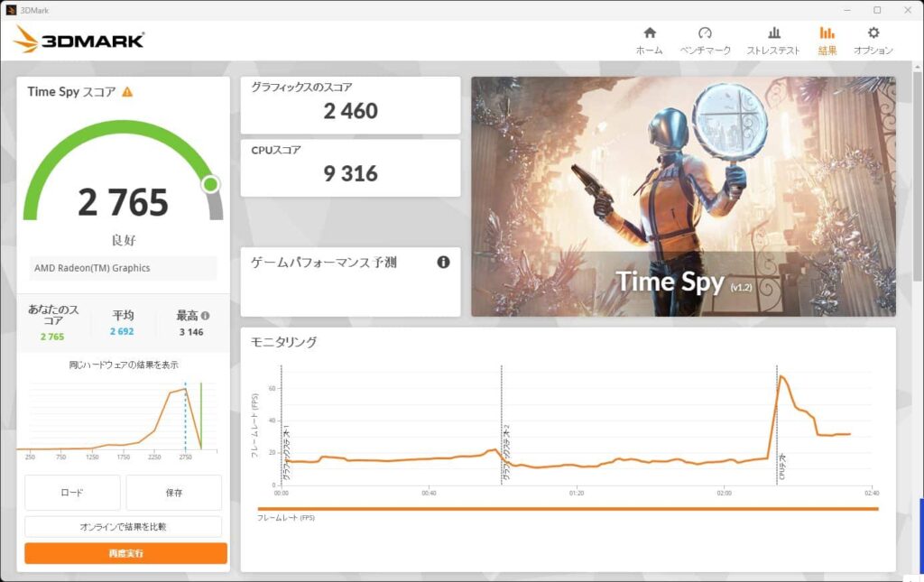Click the stress test bar chart icon

coord(773,33)
